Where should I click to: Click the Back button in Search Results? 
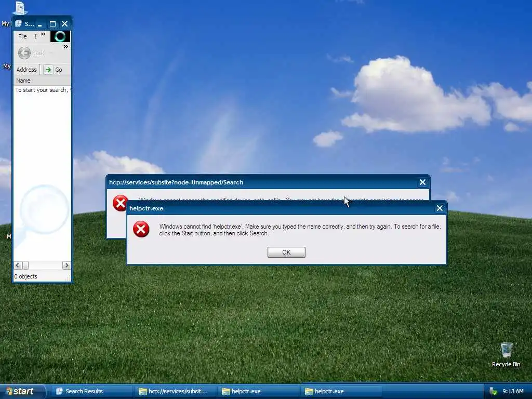tap(31, 53)
